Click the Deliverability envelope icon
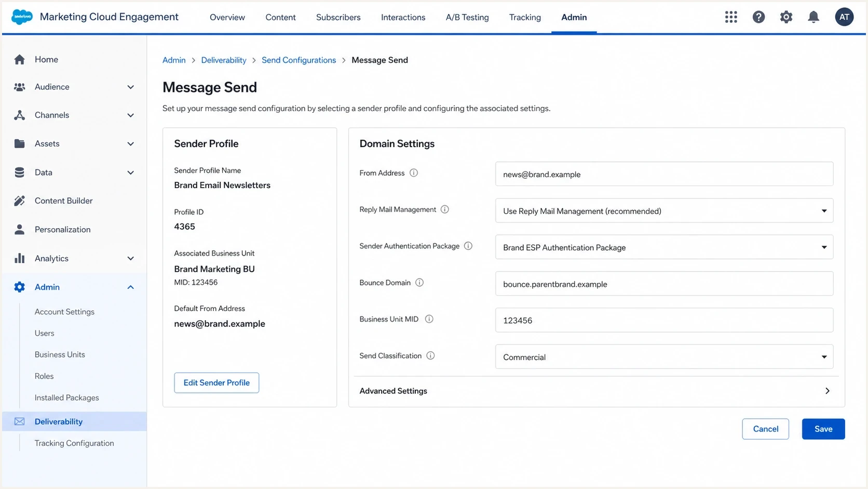Image resolution: width=868 pixels, height=489 pixels. tap(20, 421)
